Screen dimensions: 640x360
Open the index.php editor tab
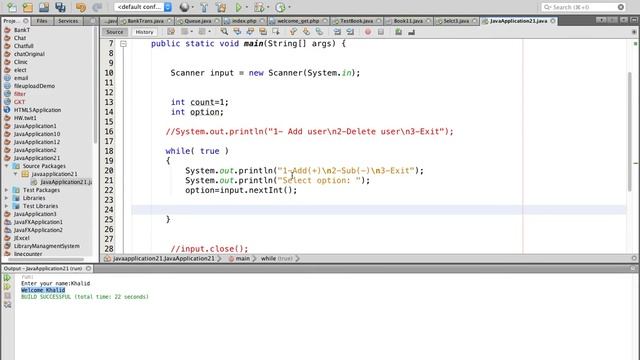[x=244, y=21]
